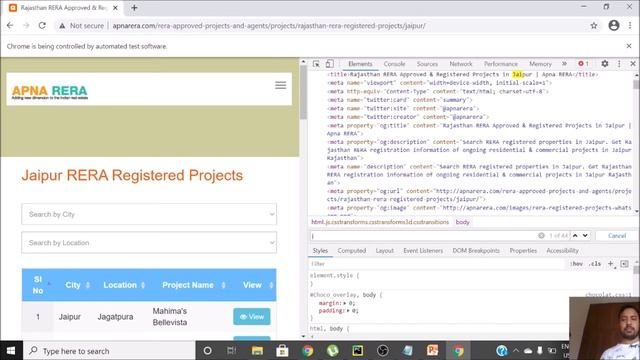
Task: Open a new browser tab
Action: (134, 7)
